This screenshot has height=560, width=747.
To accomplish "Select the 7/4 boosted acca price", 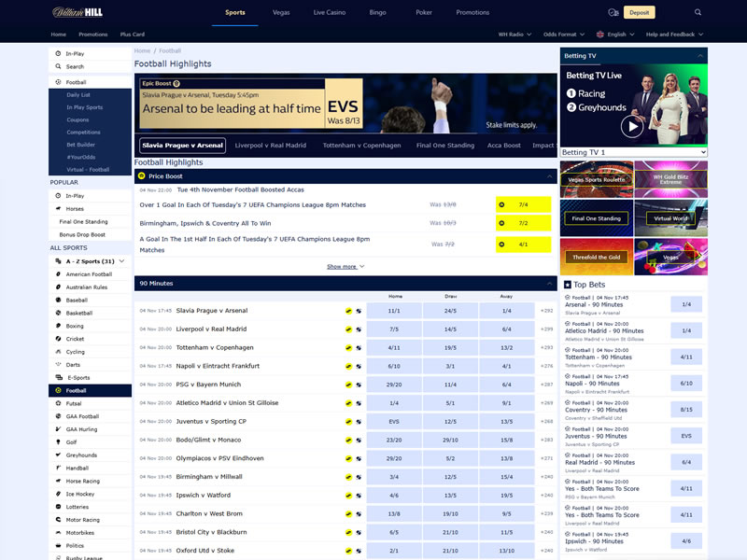I will click(x=523, y=204).
